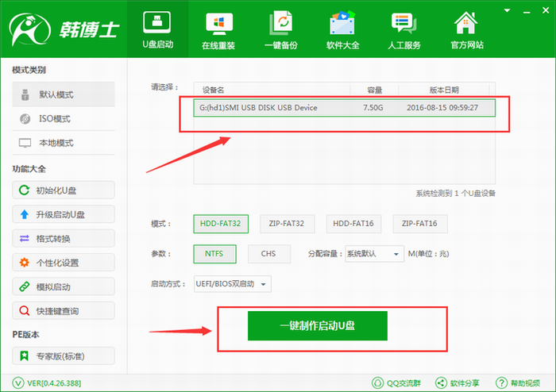Open the 官方网站 home icon
The image size is (556, 392).
[467, 29]
